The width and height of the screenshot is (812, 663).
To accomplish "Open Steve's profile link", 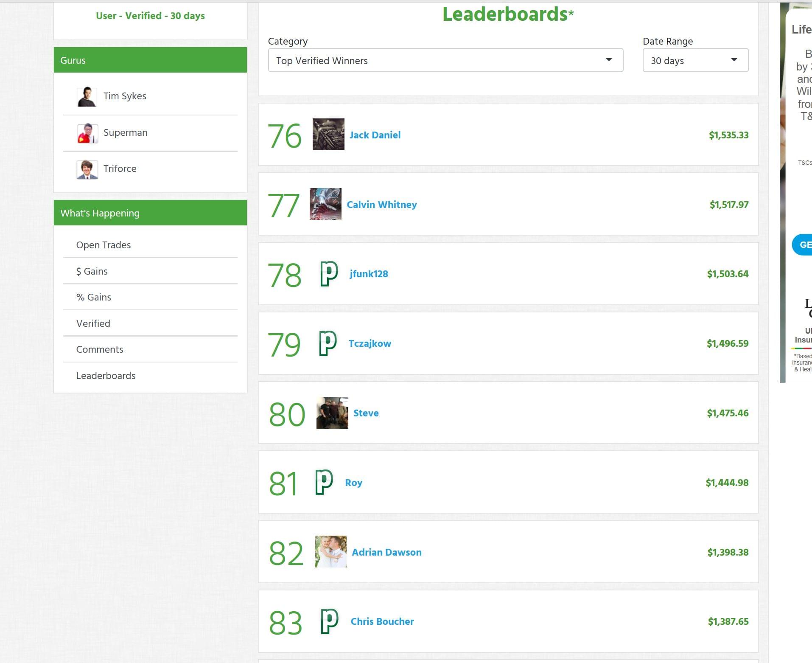I will click(366, 413).
